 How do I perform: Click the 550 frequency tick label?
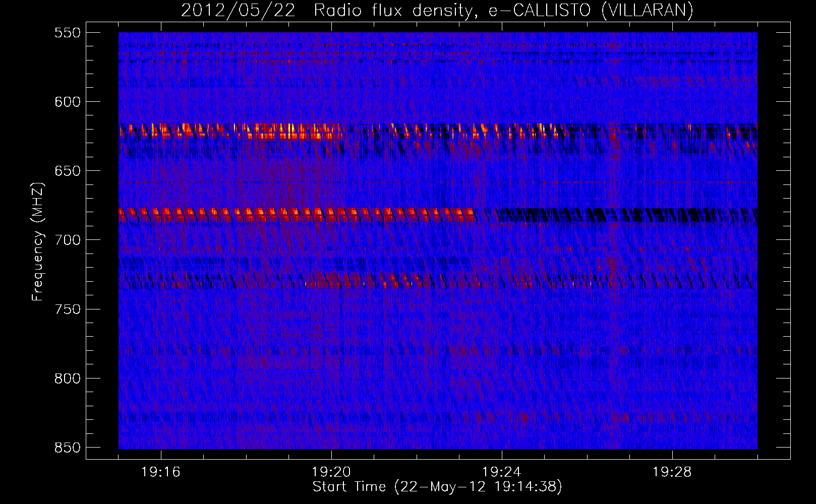[x=68, y=33]
